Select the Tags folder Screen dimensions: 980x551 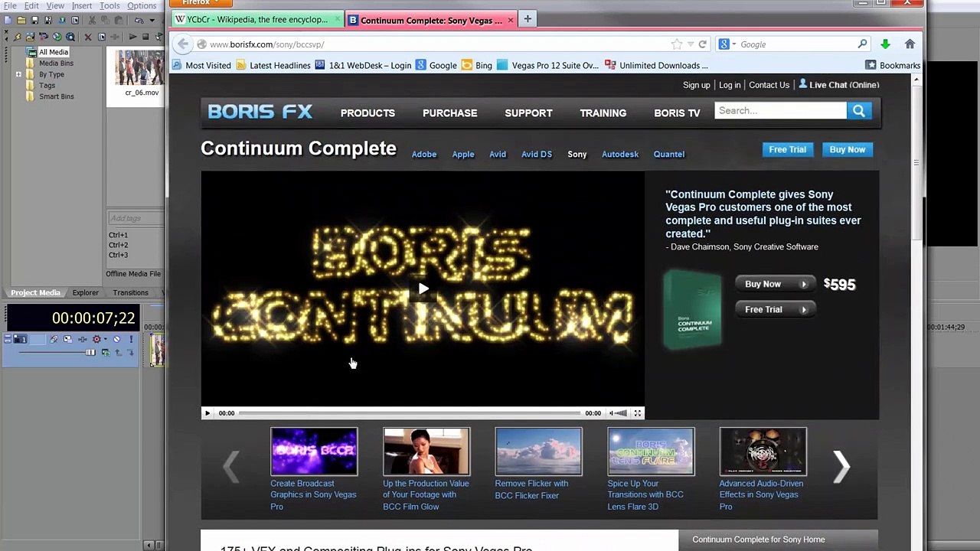click(47, 86)
